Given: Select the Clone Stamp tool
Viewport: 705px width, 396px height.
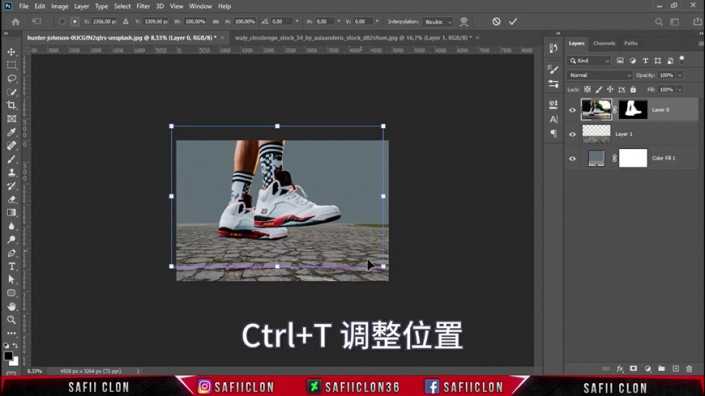Looking at the screenshot, I should pos(12,173).
